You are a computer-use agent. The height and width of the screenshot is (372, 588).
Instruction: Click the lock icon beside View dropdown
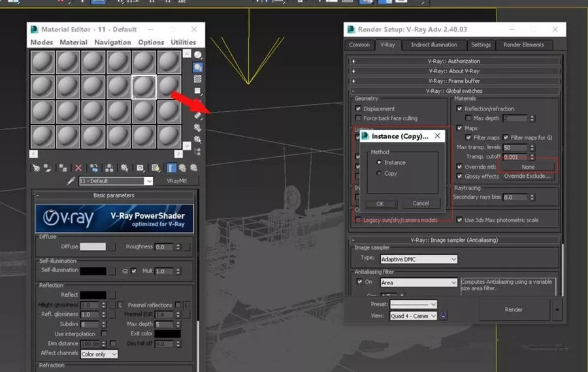444,316
